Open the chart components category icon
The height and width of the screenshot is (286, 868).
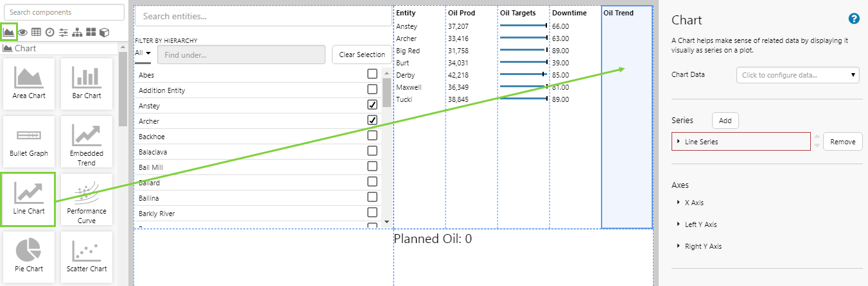[9, 31]
